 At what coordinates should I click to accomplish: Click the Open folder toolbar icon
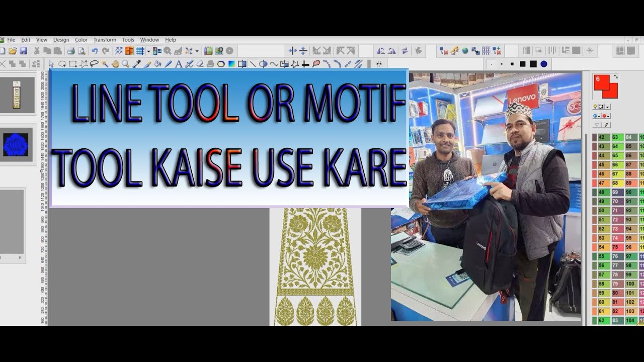13,51
